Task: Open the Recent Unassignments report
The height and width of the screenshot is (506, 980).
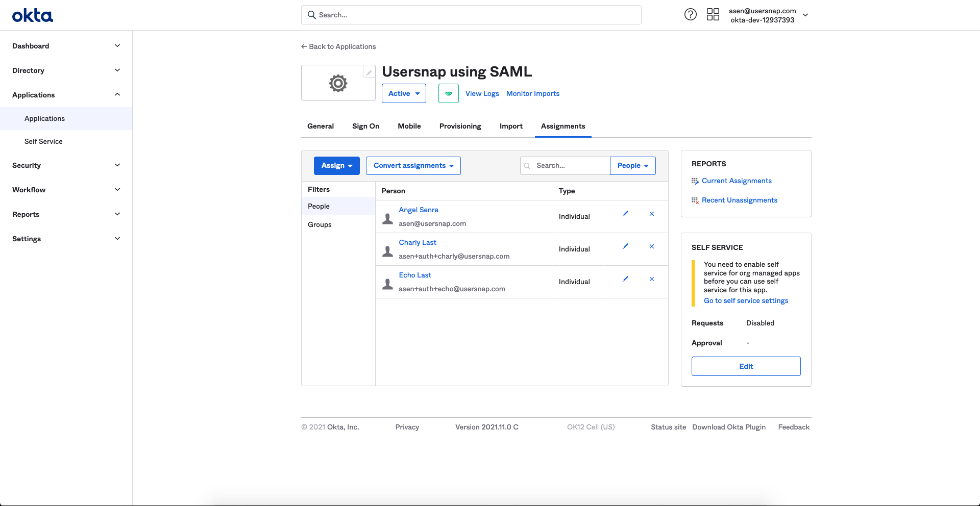Action: coord(740,200)
